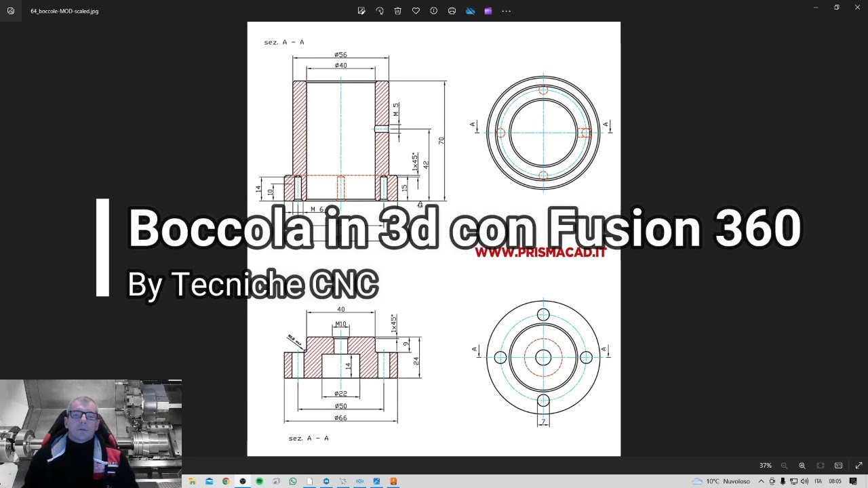Click the 10°C Nuvoloso weather widget
Image resolution: width=868 pixels, height=488 pixels.
pyautogui.click(x=721, y=481)
